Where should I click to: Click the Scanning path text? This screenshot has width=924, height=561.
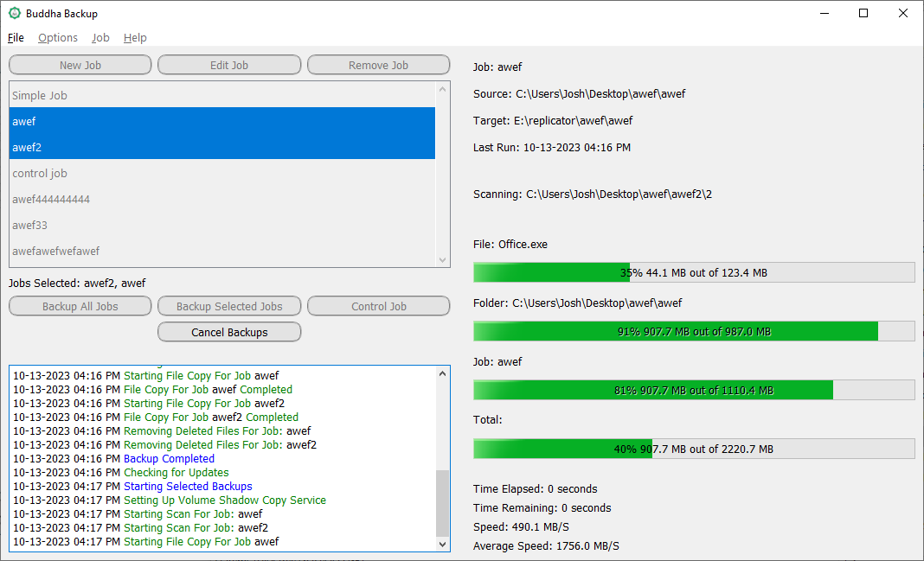pyautogui.click(x=593, y=194)
